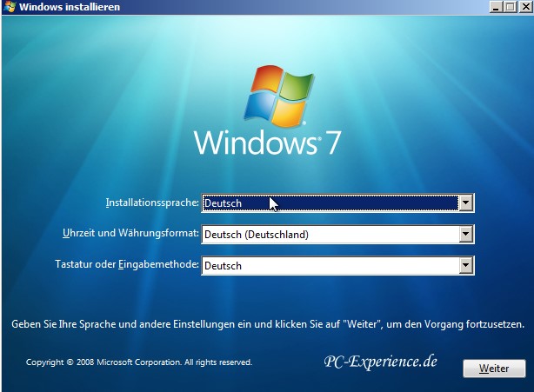Minimize the Windows installieren window
The height and width of the screenshot is (392, 534).
[x=495, y=7]
